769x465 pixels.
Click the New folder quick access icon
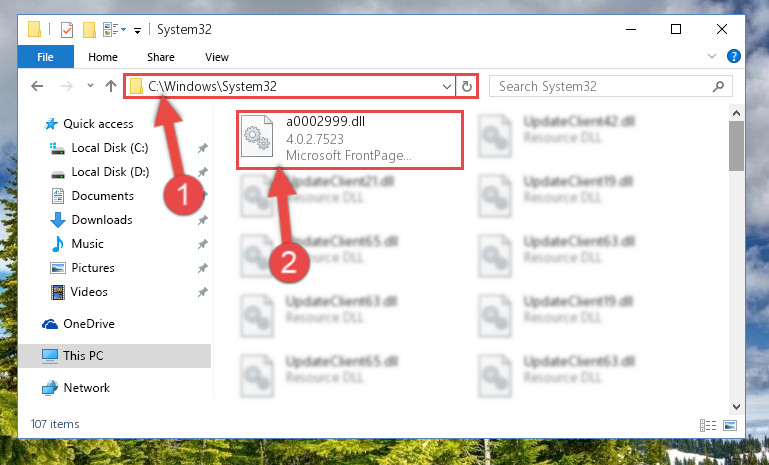[x=89, y=30]
